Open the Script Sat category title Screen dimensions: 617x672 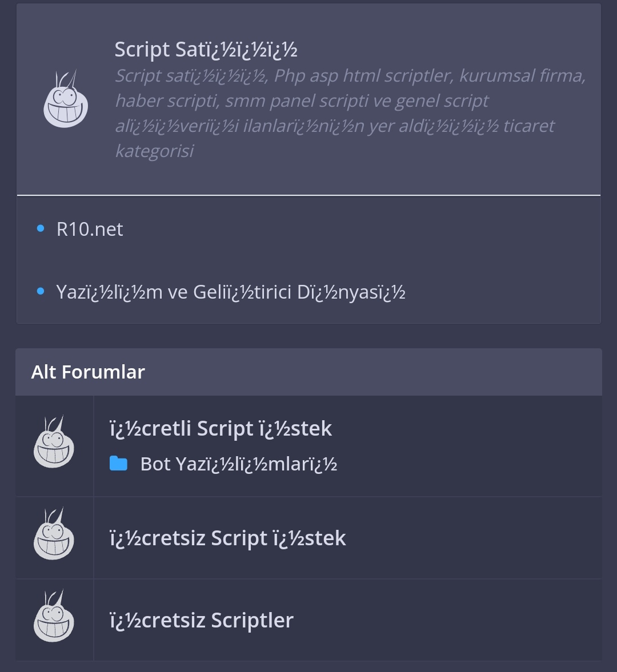coord(206,50)
